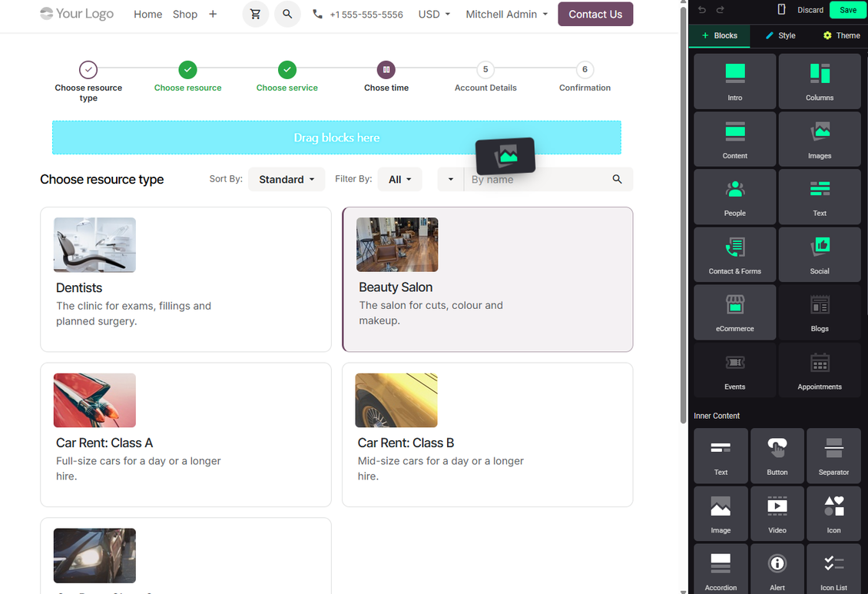The image size is (868, 594).
Task: Pick the Icon inner content block
Action: [833, 513]
